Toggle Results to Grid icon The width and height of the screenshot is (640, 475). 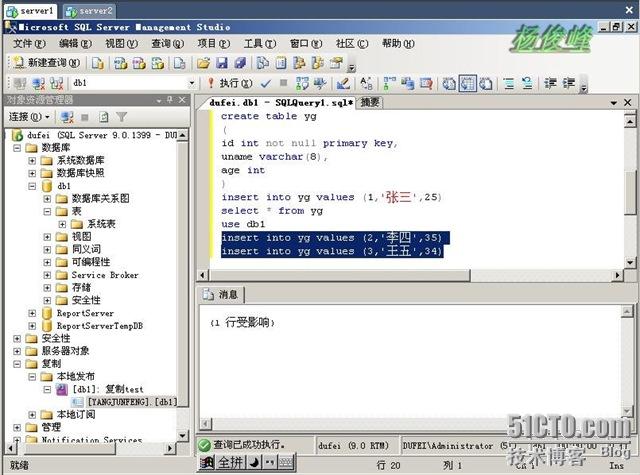coord(467,84)
